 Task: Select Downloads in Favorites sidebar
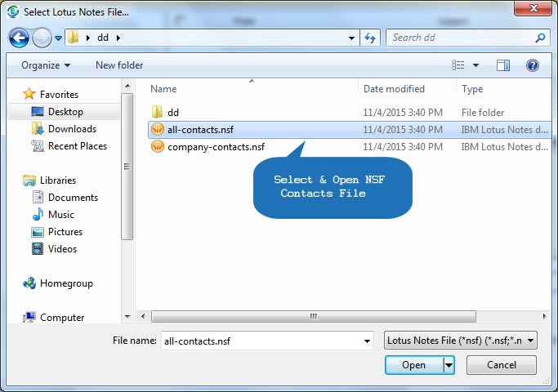pyautogui.click(x=72, y=129)
